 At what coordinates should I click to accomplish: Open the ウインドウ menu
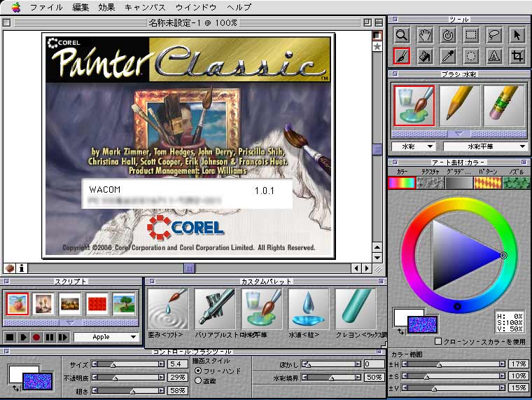coord(196,7)
